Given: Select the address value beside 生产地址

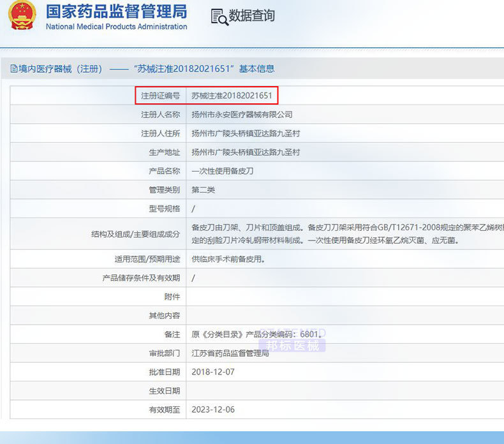Looking at the screenshot, I should 246,152.
